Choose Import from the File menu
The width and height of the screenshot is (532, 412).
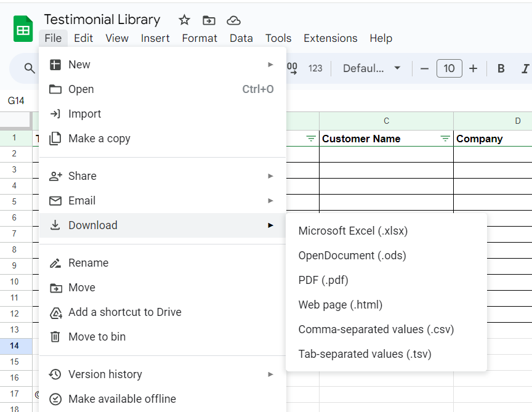pos(163,114)
